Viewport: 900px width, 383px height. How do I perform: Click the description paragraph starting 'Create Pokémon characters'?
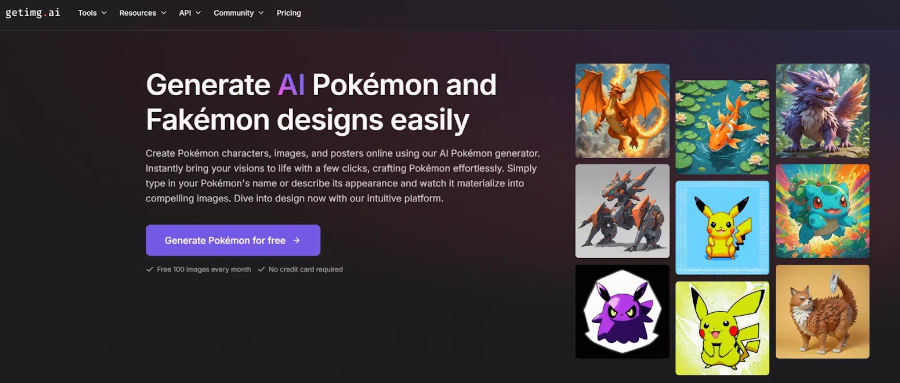click(x=343, y=177)
